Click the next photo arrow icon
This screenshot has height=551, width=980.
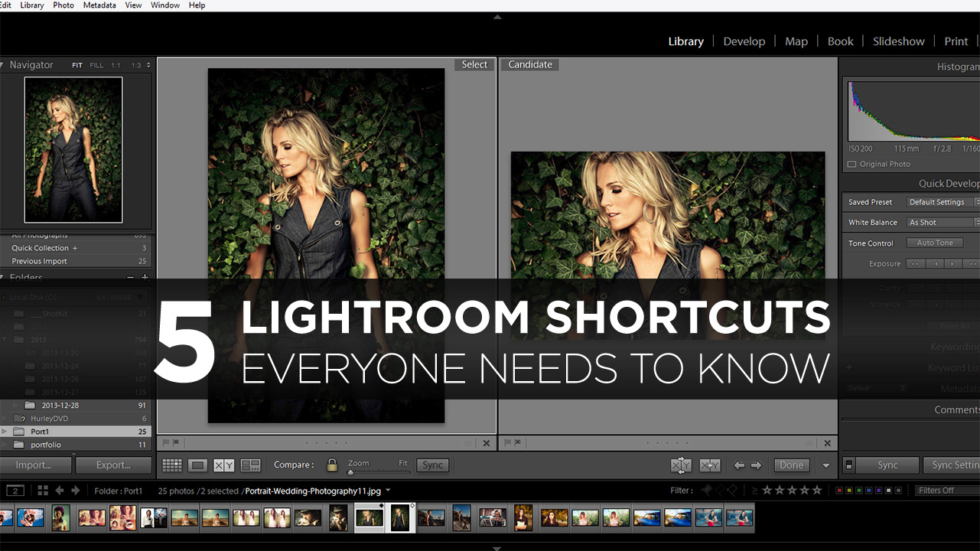[755, 465]
